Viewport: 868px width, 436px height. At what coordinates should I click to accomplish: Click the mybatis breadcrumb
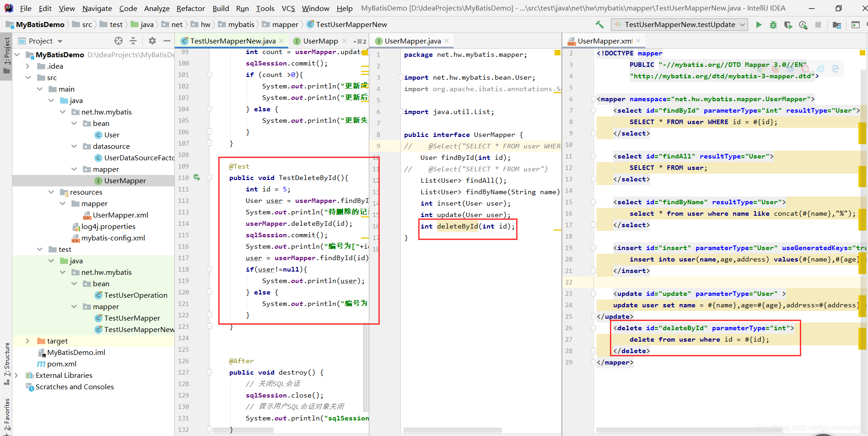click(x=241, y=25)
